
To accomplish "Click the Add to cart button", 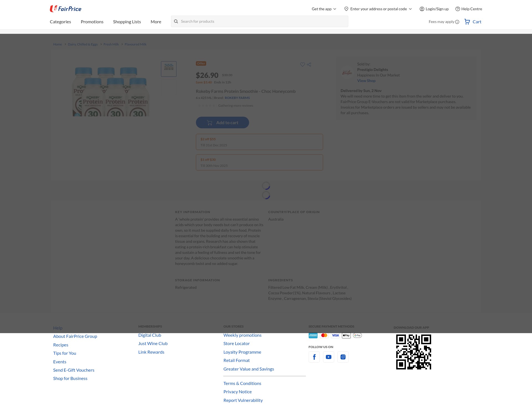I will click(222, 122).
